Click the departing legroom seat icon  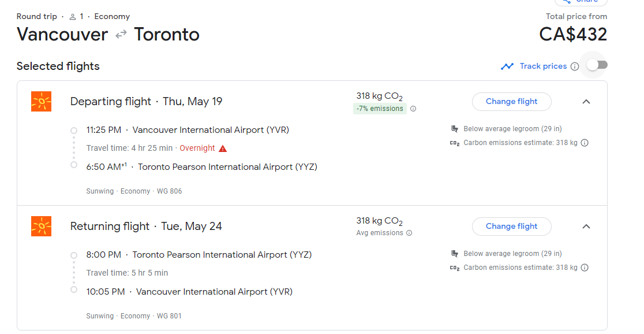coord(455,129)
